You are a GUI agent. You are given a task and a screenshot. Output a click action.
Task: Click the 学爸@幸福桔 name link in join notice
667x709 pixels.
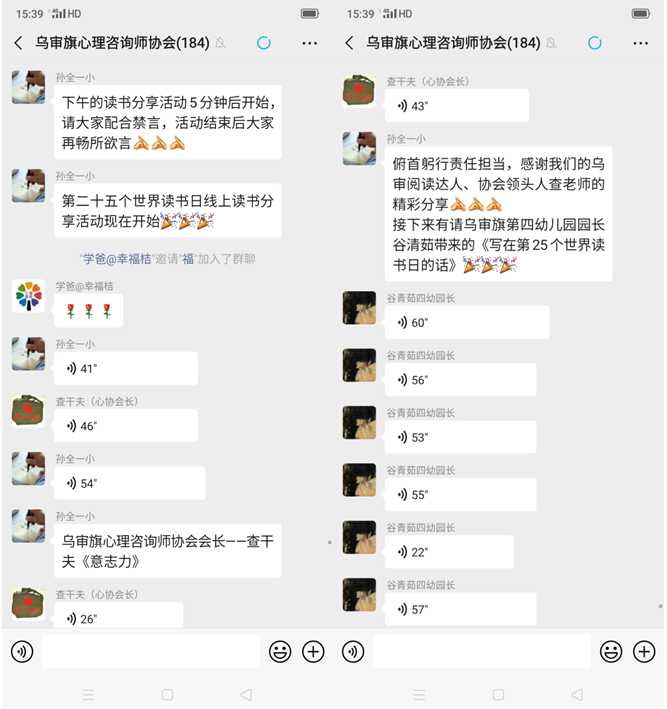pos(117,259)
